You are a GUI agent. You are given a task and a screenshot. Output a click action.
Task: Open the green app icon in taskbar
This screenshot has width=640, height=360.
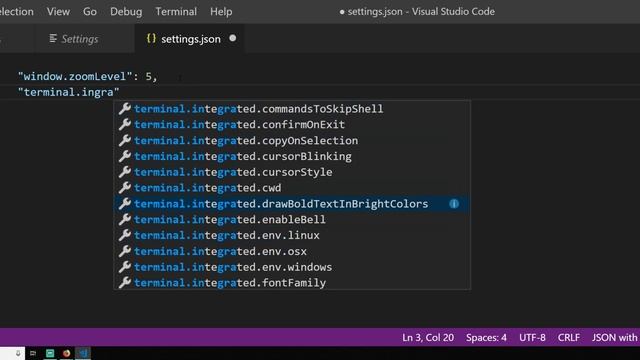(x=50, y=353)
